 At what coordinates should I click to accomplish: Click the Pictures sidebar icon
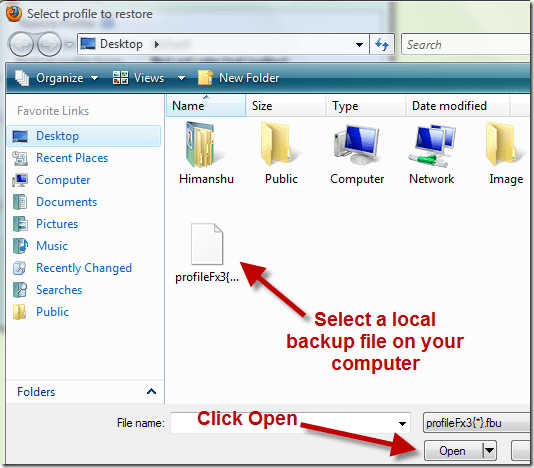[20, 224]
